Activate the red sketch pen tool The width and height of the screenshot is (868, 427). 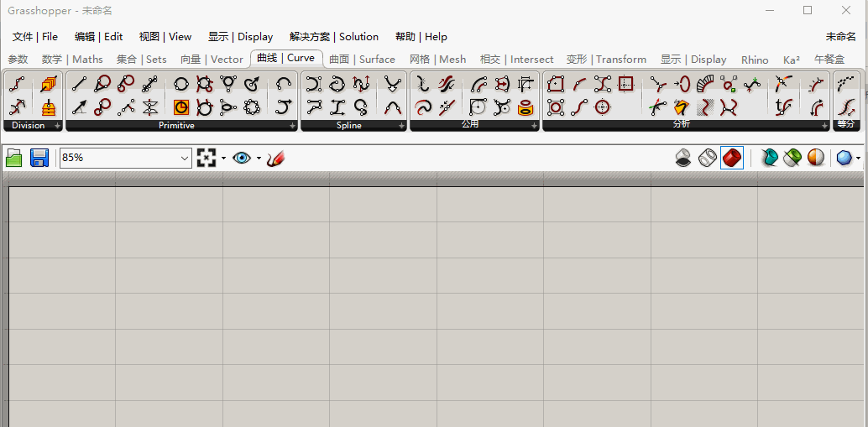click(275, 159)
